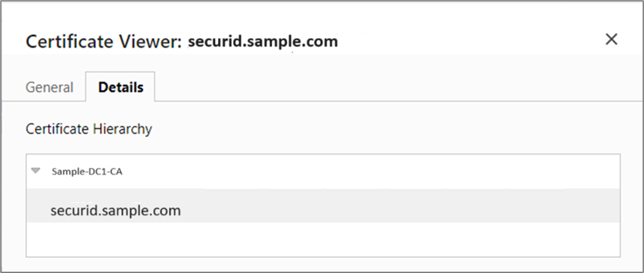This screenshot has width=644, height=273.
Task: Choose the issuing CA Sample-DC1-CA entry
Action: pyautogui.click(x=87, y=172)
